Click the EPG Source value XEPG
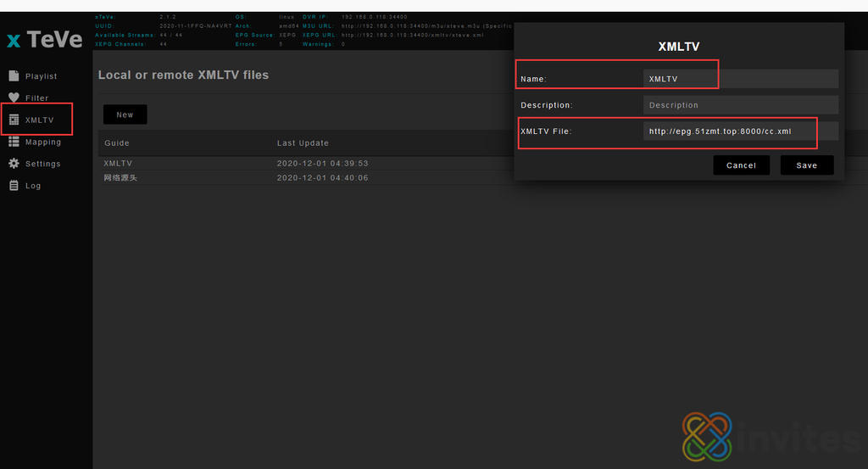The image size is (868, 469). (287, 35)
